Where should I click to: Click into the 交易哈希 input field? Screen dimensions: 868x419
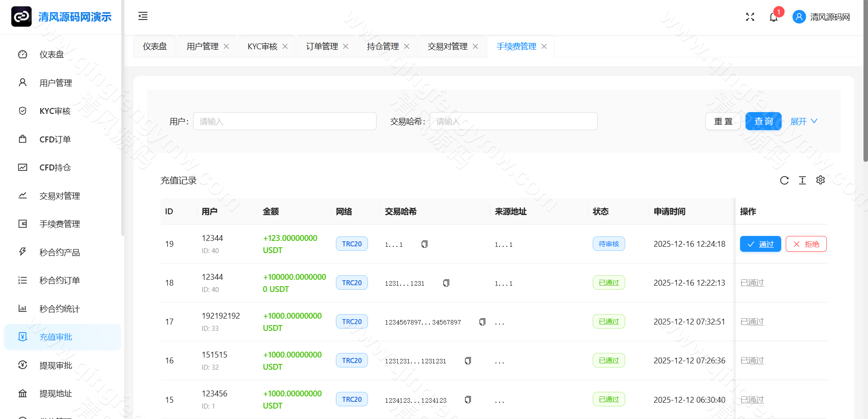point(513,121)
